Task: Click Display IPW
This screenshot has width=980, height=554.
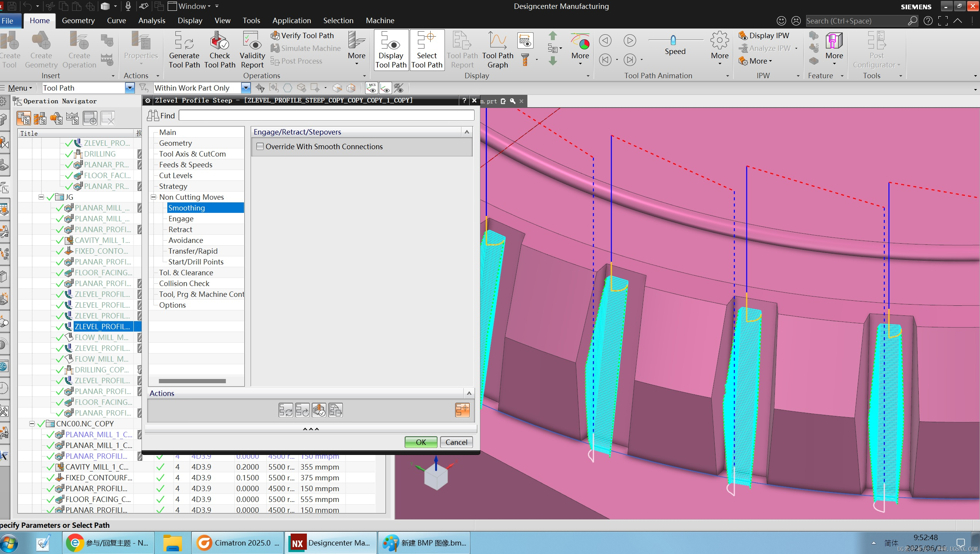Action: (x=764, y=35)
